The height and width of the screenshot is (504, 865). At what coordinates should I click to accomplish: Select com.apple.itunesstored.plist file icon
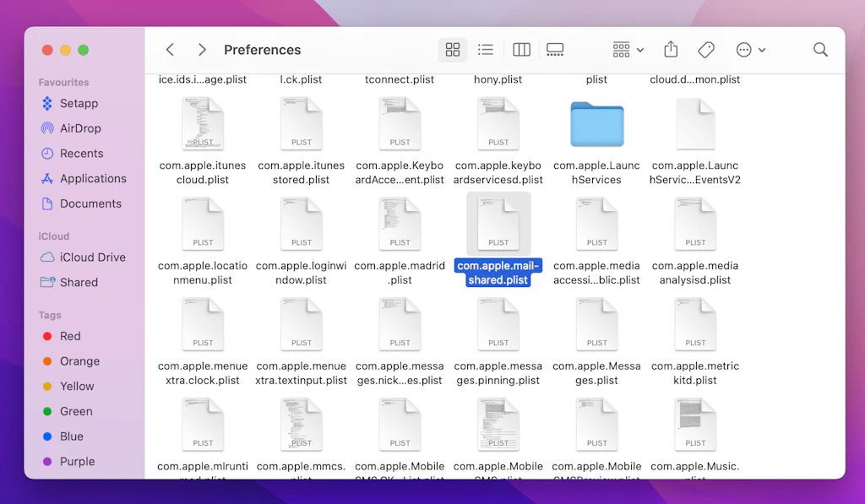coord(302,123)
